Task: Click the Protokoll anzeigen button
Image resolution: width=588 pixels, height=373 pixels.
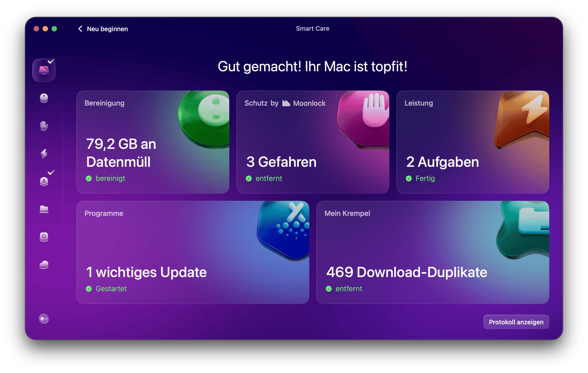Action: (516, 322)
